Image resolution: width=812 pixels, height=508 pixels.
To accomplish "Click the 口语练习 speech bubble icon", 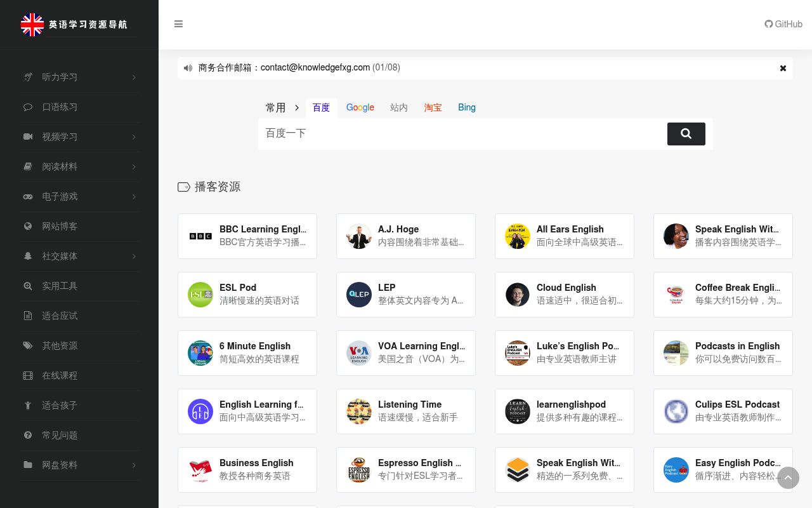I will 28,107.
